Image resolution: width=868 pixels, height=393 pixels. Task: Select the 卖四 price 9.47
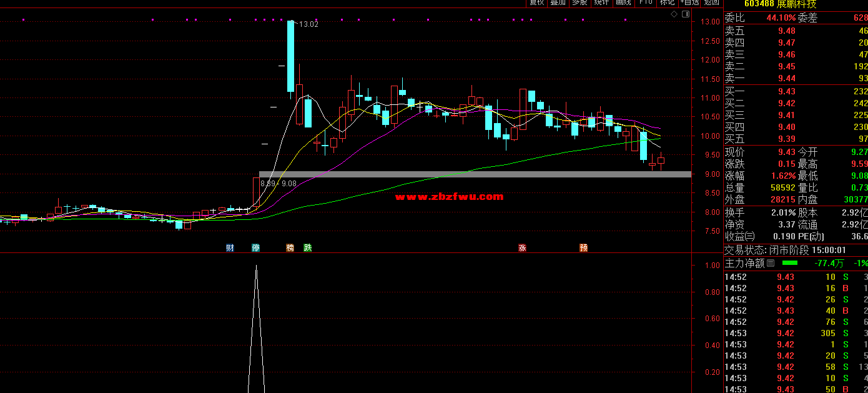pyautogui.click(x=787, y=43)
